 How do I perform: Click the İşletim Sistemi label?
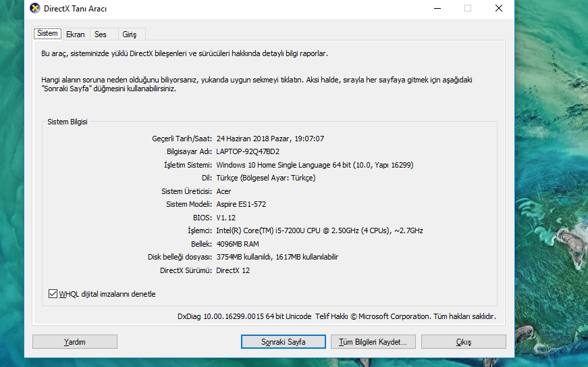pos(188,165)
